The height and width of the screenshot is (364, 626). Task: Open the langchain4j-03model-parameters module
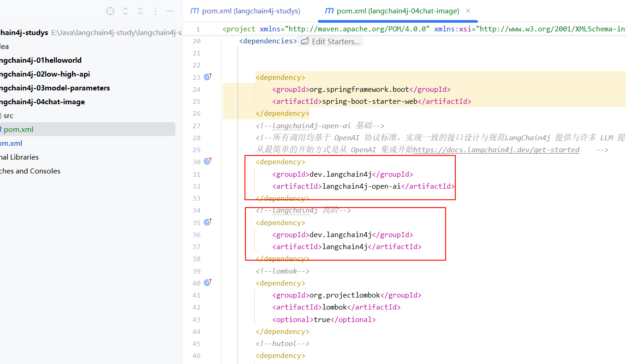54,88
